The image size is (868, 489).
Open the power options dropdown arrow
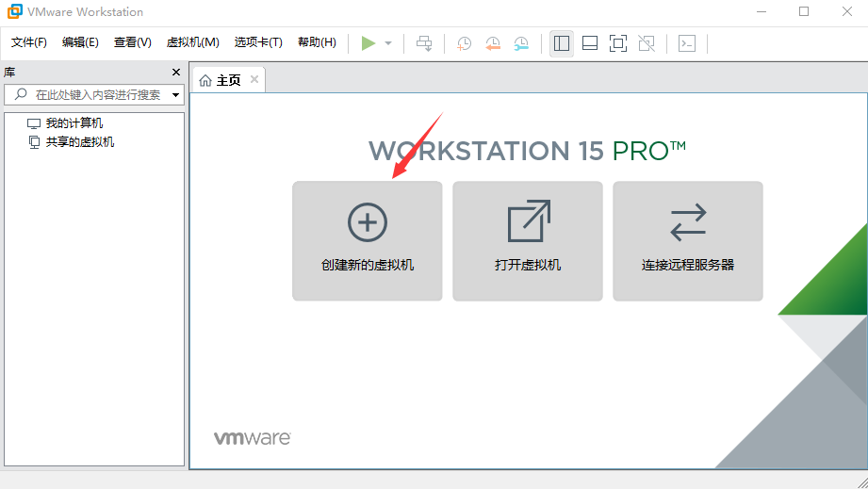pyautogui.click(x=388, y=43)
